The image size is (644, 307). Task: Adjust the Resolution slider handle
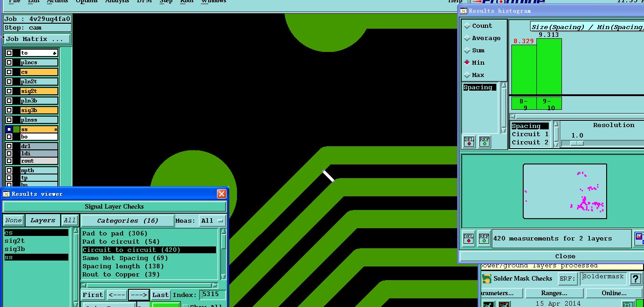(577, 143)
